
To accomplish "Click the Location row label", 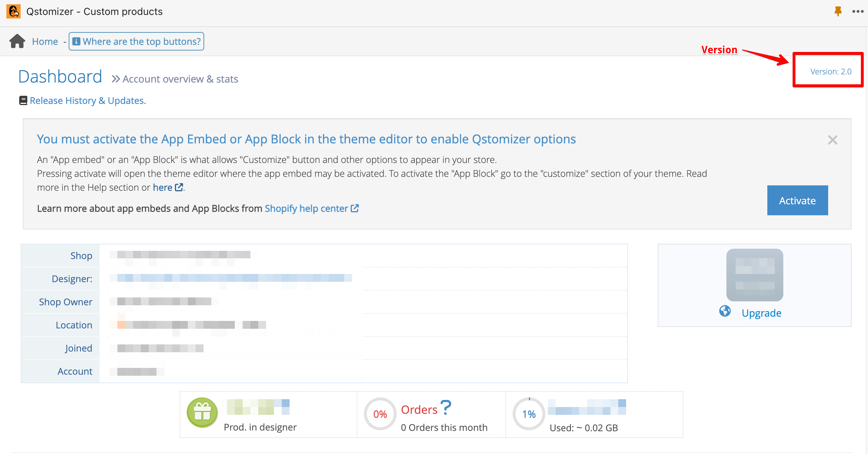I will [74, 325].
